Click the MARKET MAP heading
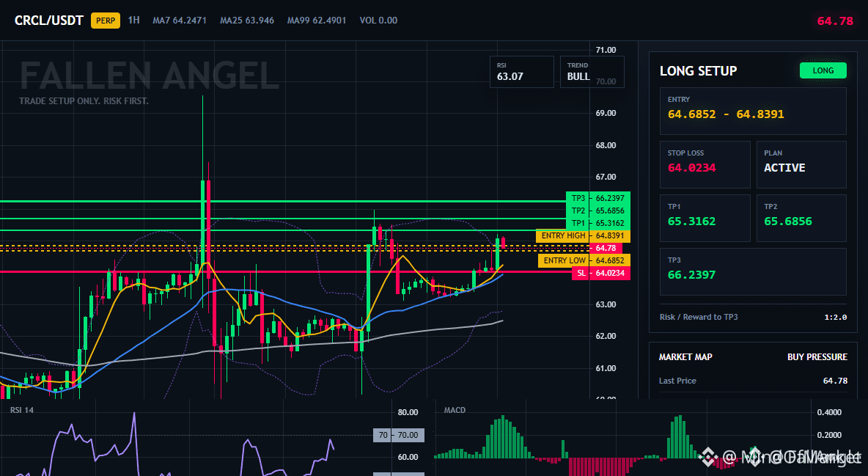 (685, 357)
